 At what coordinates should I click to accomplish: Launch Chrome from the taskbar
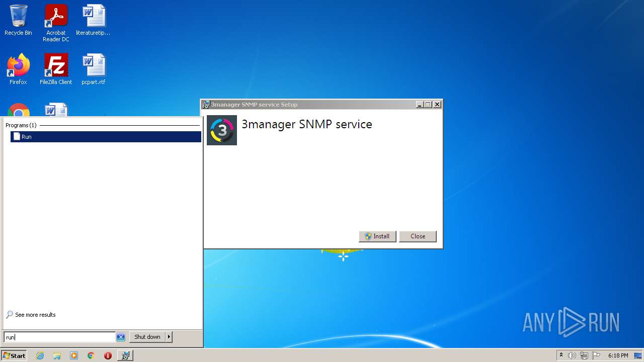point(91,355)
